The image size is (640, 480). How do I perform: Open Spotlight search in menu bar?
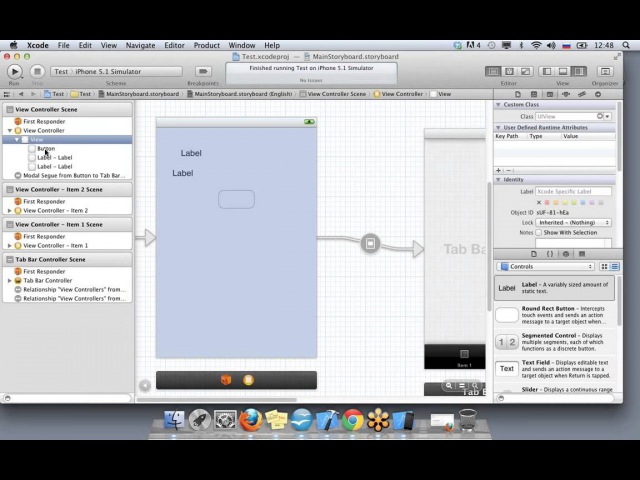tap(626, 45)
